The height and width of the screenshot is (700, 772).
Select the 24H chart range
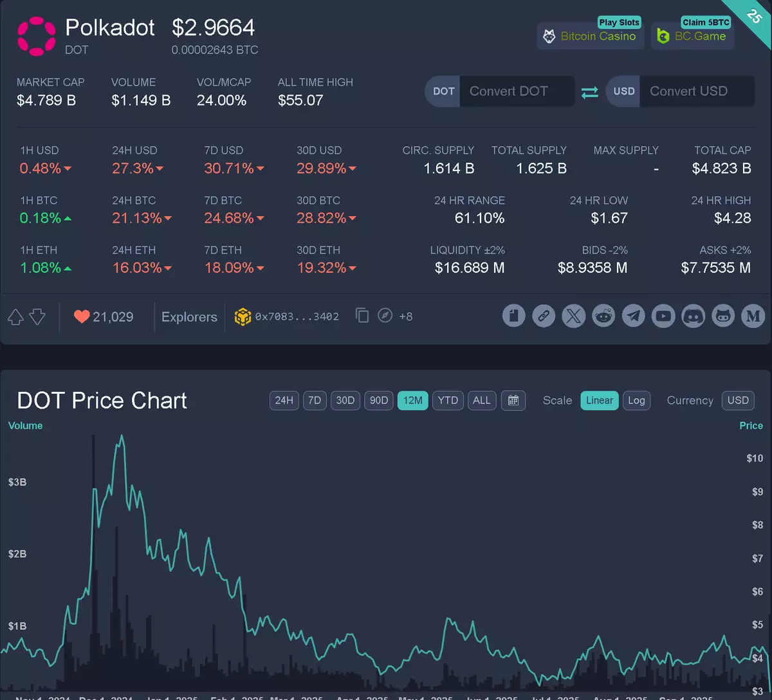point(284,400)
